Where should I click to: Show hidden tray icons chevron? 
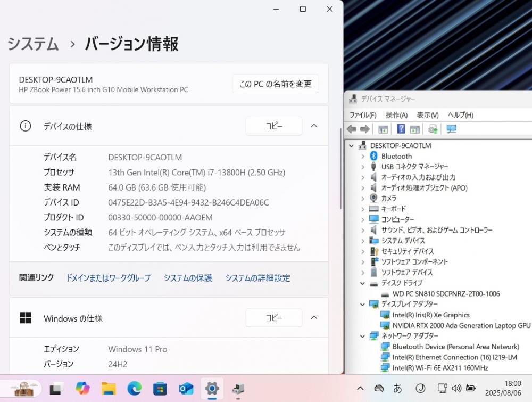click(x=360, y=388)
